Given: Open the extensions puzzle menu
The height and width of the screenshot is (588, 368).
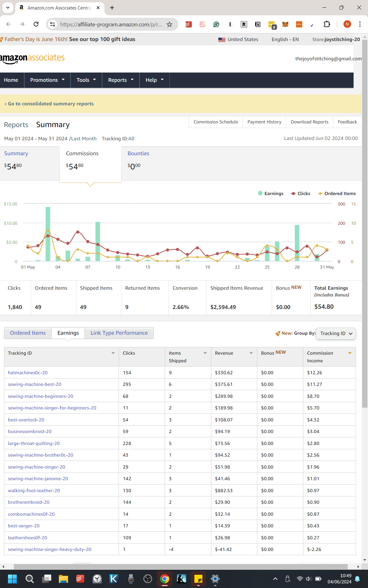Looking at the screenshot, I should coord(327,24).
